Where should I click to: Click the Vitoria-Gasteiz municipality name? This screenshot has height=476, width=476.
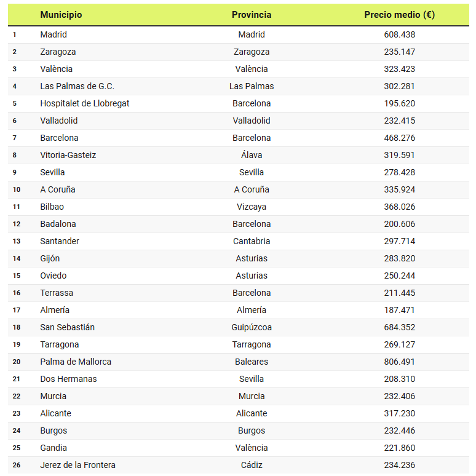68,155
